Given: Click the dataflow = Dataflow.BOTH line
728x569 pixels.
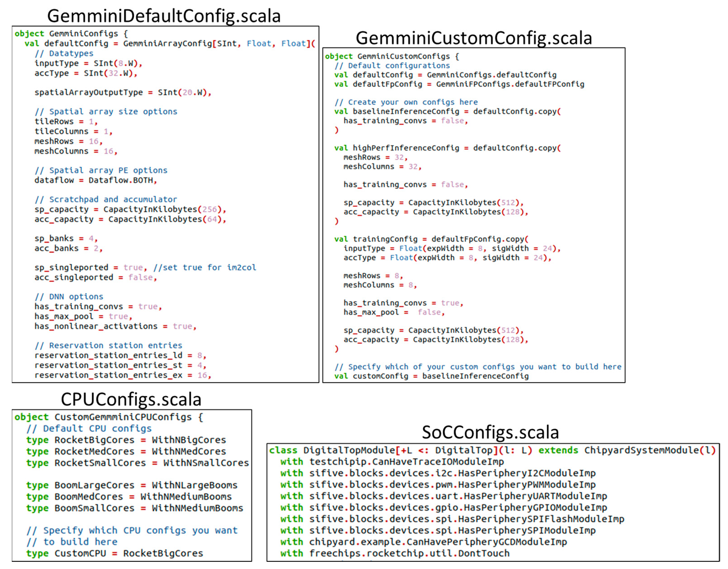Looking at the screenshot, I should (96, 180).
